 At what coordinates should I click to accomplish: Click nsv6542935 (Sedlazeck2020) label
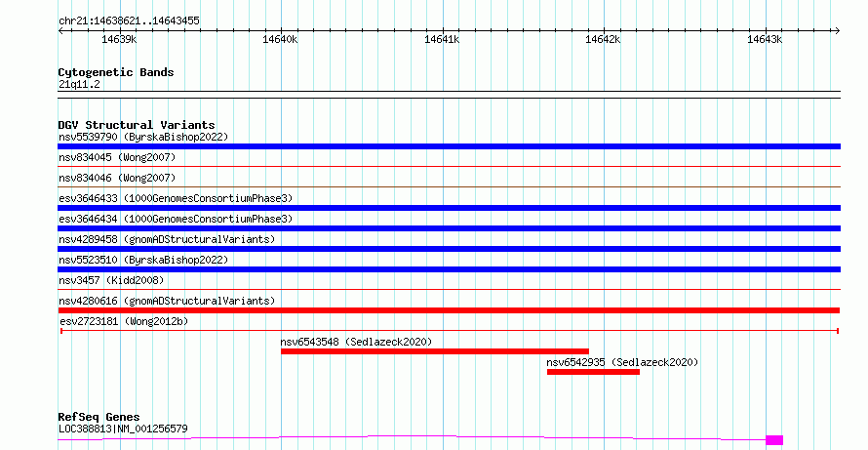coord(622,362)
